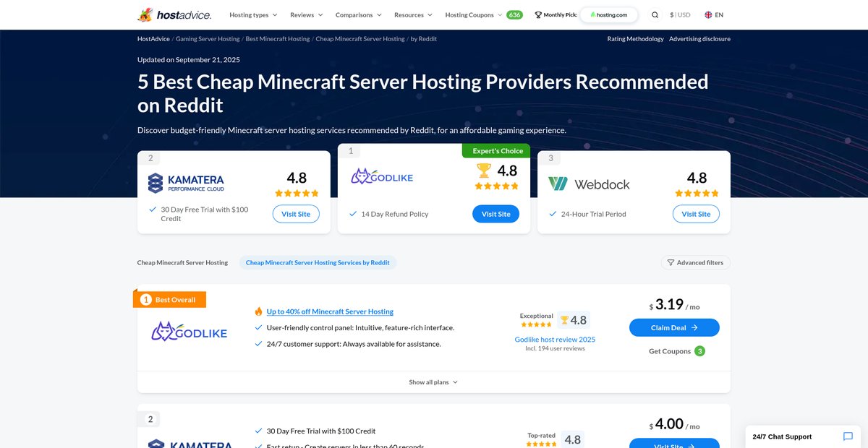Go to Gaming Server Hosting breadcrumb

[207, 39]
